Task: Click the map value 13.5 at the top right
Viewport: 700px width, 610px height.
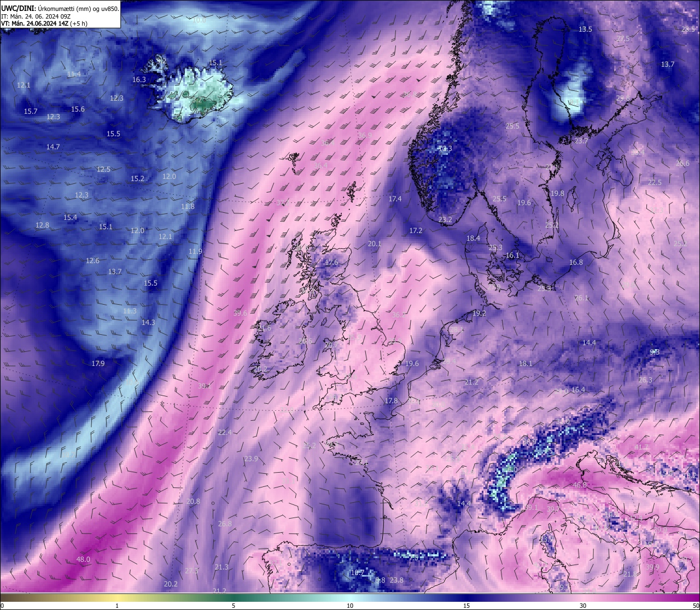Action: pyautogui.click(x=585, y=29)
